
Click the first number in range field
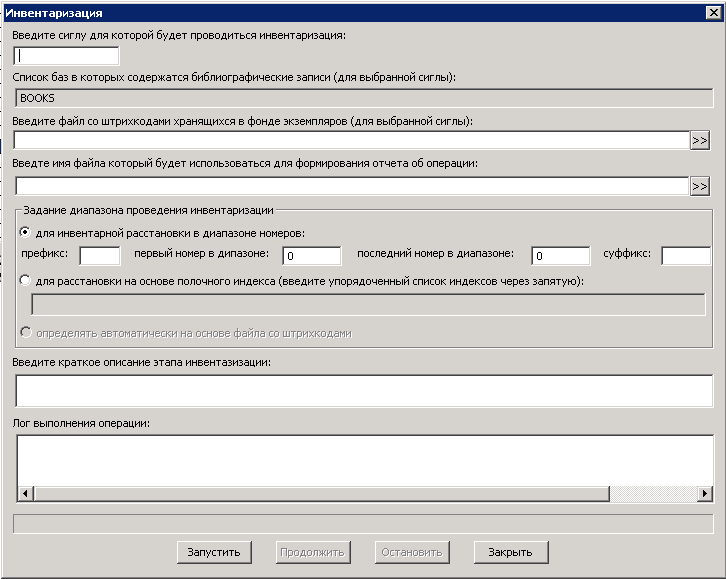(311, 256)
